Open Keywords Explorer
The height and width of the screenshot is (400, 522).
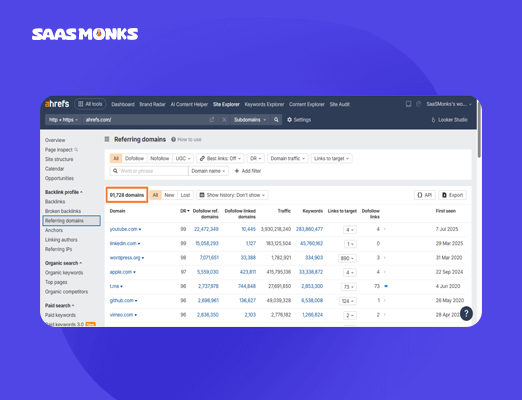[264, 104]
